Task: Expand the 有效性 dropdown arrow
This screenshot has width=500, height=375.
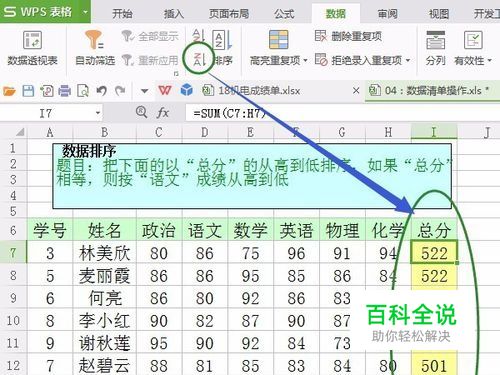Action: click(489, 61)
